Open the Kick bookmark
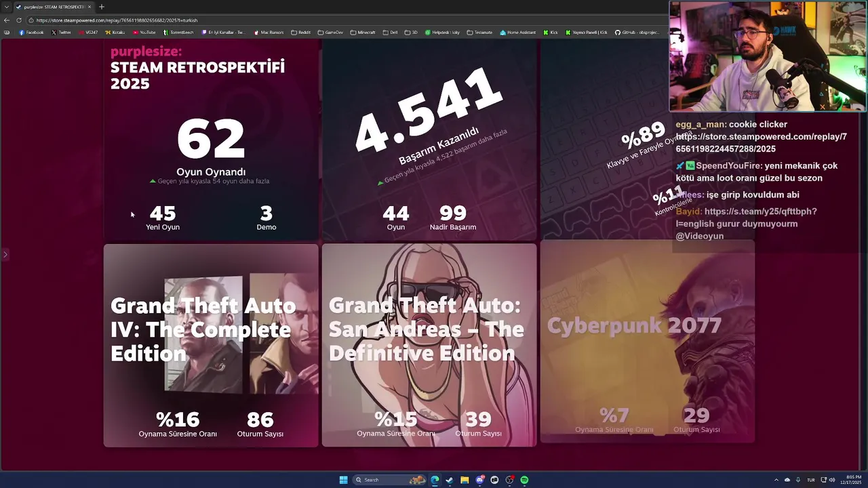 [551, 33]
